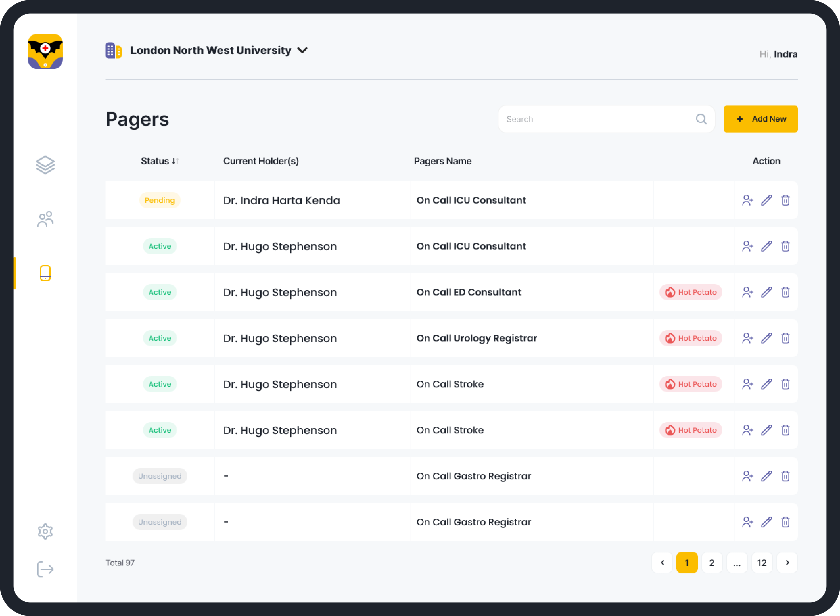Viewport: 840px width, 616px height.
Task: Delete the On Call Urology Registrar pager
Action: pyautogui.click(x=785, y=338)
